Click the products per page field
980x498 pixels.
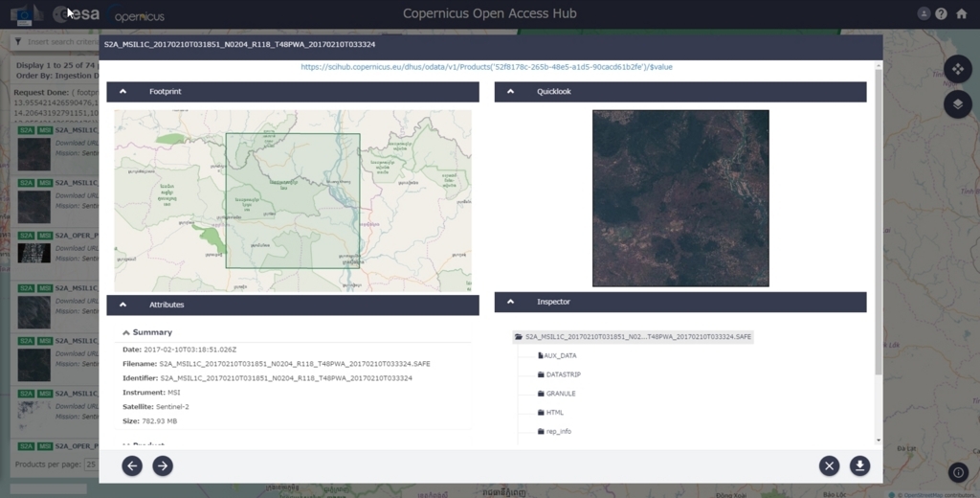point(91,464)
